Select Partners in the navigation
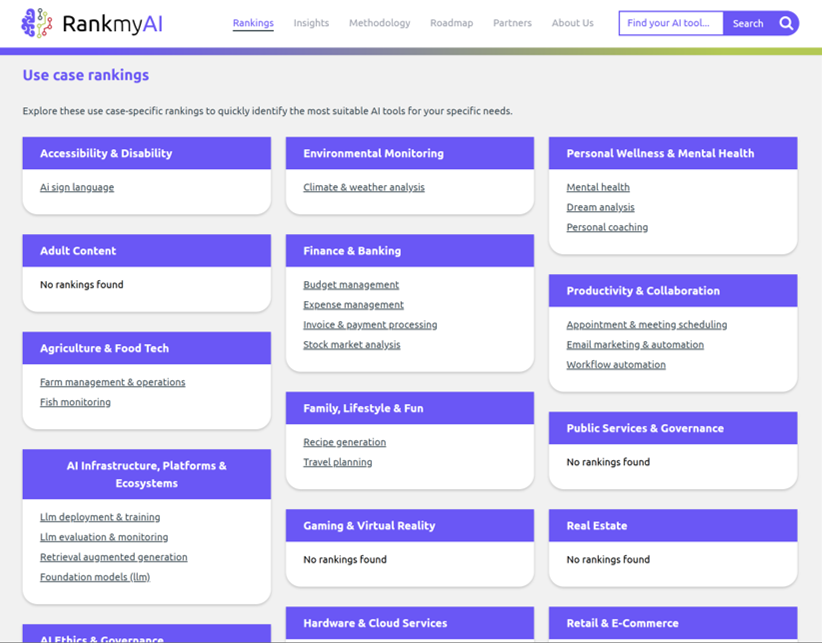Screen dimensions: 822x643 pyautogui.click(x=512, y=23)
